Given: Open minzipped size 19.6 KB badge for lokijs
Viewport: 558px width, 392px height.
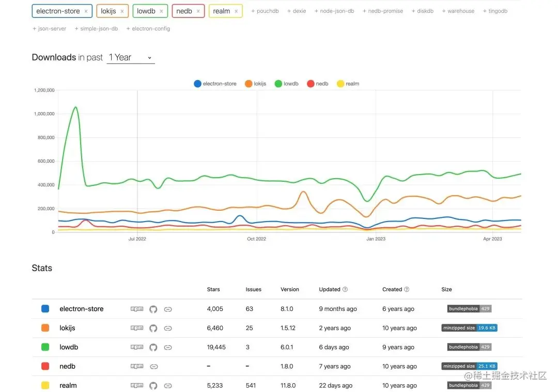Looking at the screenshot, I should coord(469,328).
